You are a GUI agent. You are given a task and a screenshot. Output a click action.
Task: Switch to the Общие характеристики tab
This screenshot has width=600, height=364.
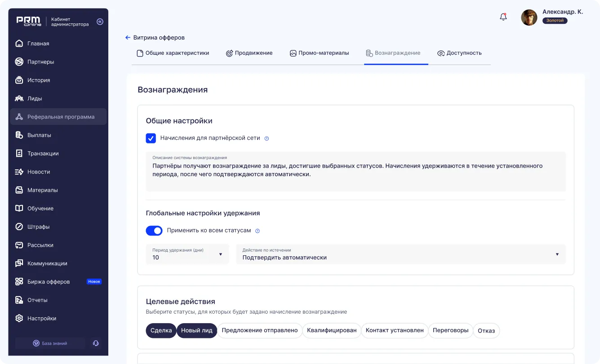click(173, 53)
